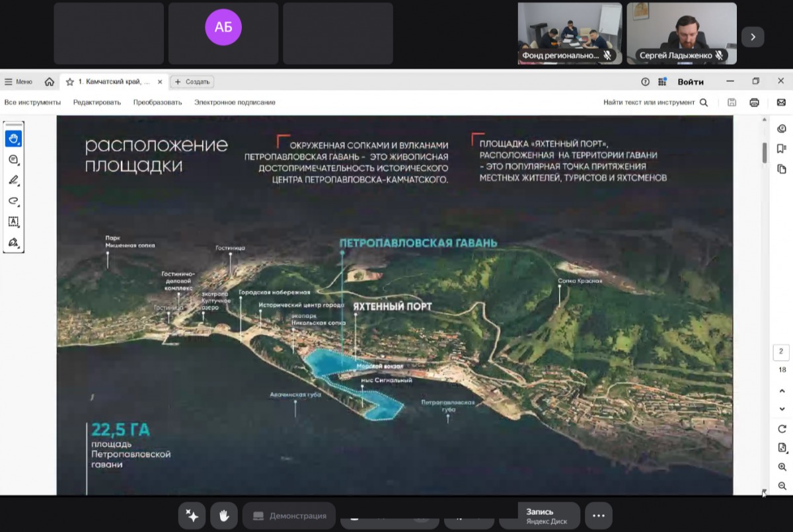This screenshot has height=532, width=793.
Task: Zoom in using the magnifier plus icon
Action: (782, 467)
